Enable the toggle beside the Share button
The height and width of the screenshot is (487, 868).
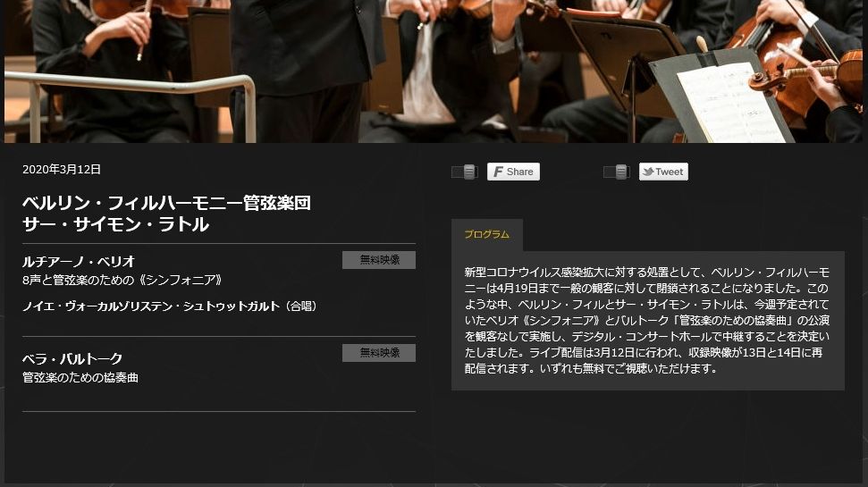pyautogui.click(x=465, y=172)
